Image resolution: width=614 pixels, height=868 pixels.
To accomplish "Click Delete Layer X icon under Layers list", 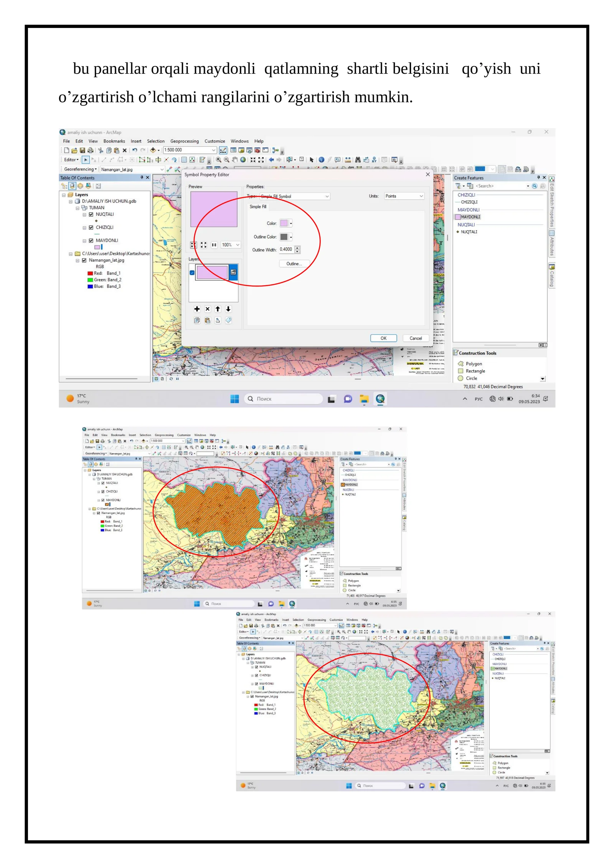I will [x=208, y=309].
